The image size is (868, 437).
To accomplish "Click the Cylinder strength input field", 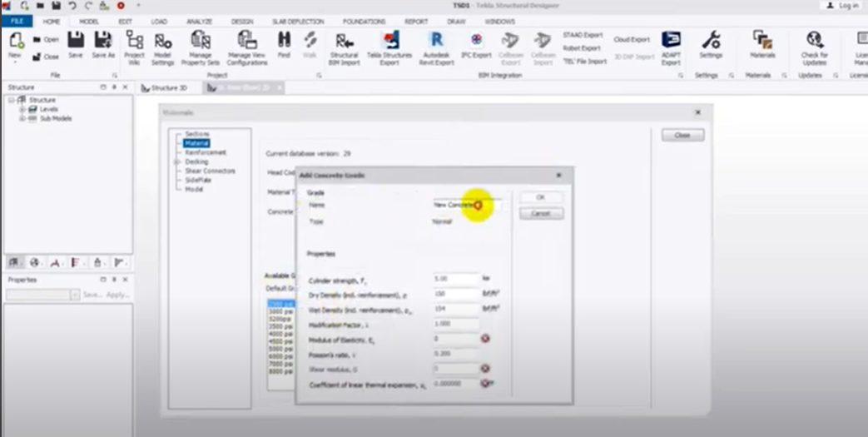I will (x=456, y=279).
